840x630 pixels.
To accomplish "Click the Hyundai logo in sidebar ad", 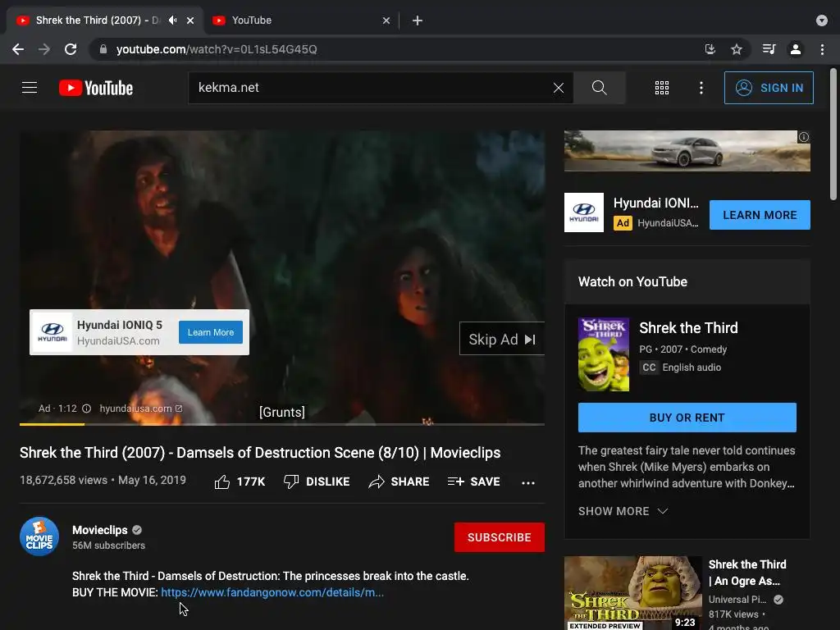I will 584,212.
